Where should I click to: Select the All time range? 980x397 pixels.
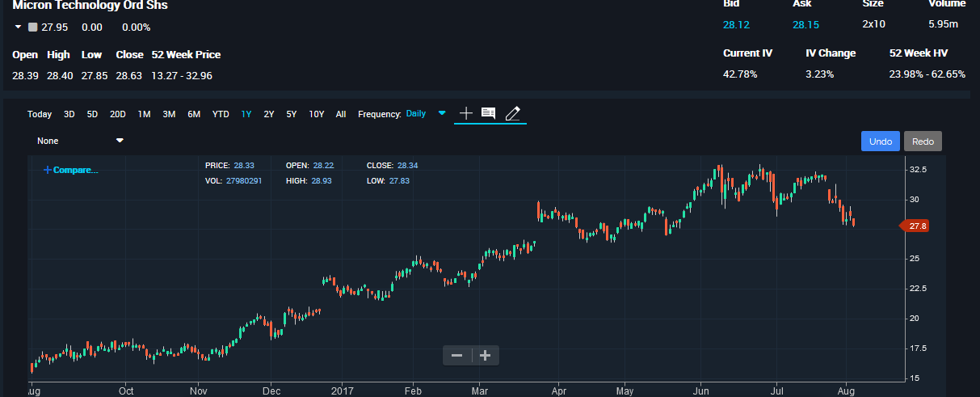click(x=341, y=114)
